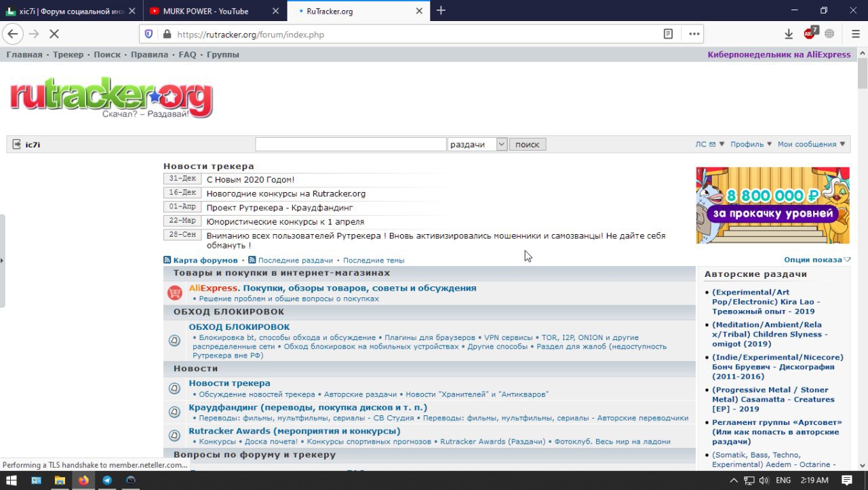Open Группы in top menu
The width and height of the screenshot is (868, 490).
click(223, 54)
